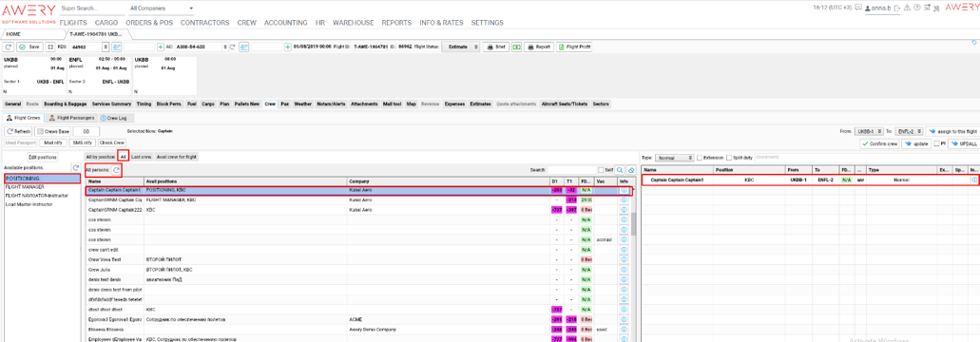Click the magnifier search icon in crew list
The height and width of the screenshot is (342, 980).
[620, 170]
